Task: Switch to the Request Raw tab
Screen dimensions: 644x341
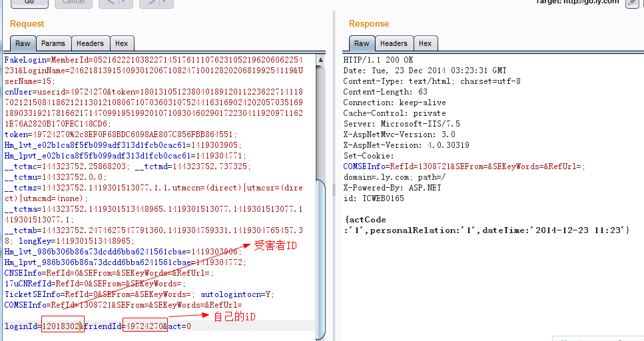Action: coord(23,43)
